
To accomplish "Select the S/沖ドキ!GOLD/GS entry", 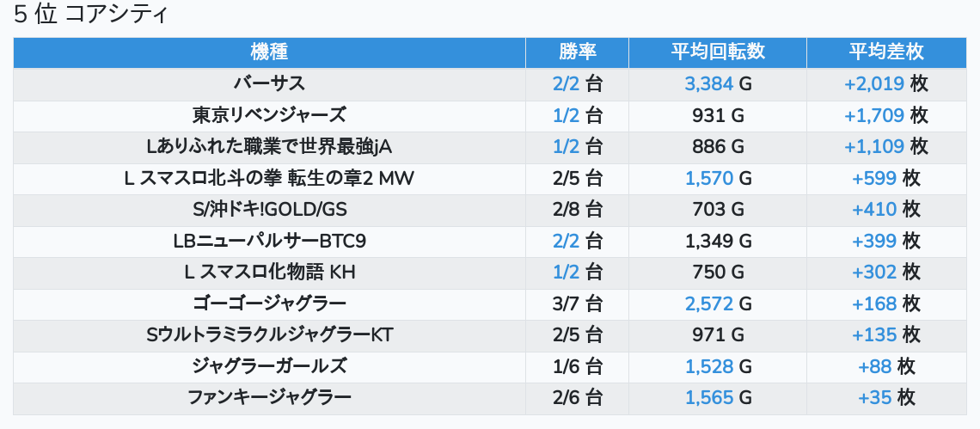I will pos(269,209).
